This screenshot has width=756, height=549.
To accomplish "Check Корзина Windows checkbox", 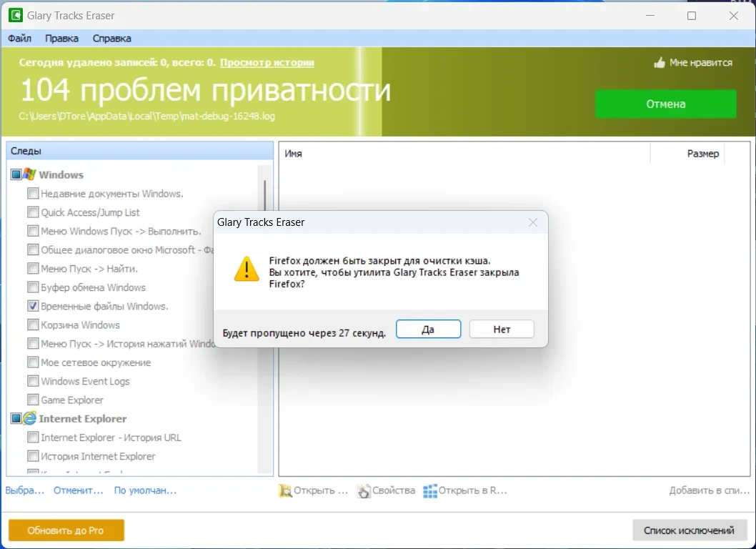I will tap(33, 325).
